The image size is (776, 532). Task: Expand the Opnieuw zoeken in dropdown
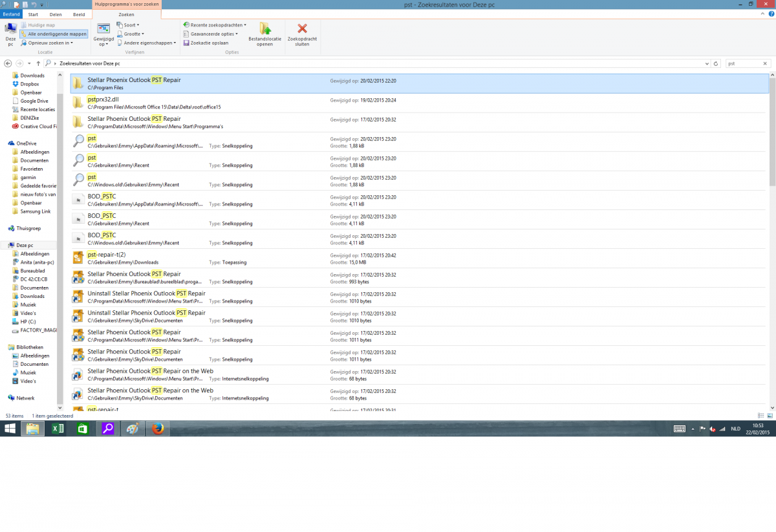tap(47, 43)
